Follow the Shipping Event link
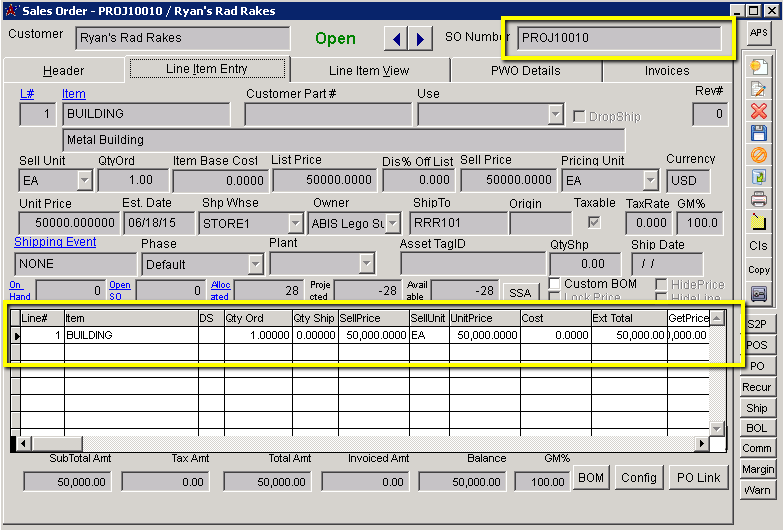 click(x=55, y=242)
